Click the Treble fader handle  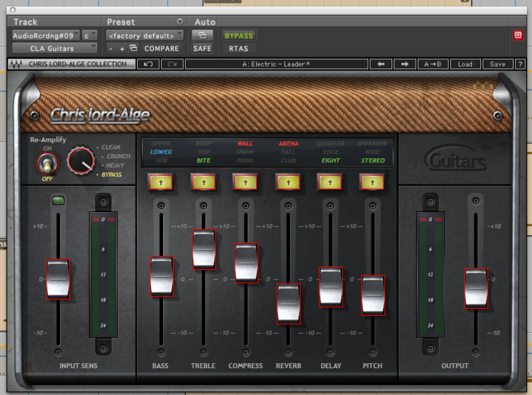204,249
